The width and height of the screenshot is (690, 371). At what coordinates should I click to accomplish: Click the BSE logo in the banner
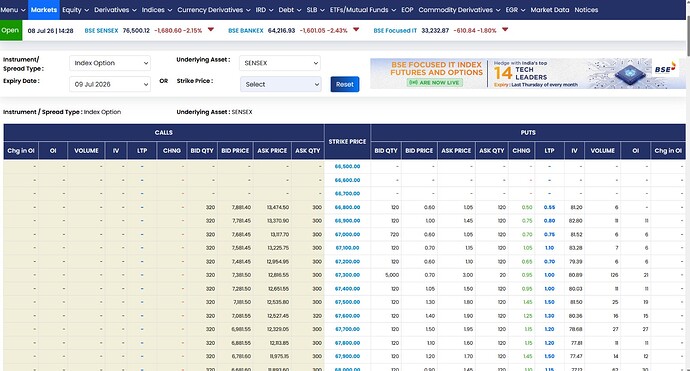click(x=664, y=69)
